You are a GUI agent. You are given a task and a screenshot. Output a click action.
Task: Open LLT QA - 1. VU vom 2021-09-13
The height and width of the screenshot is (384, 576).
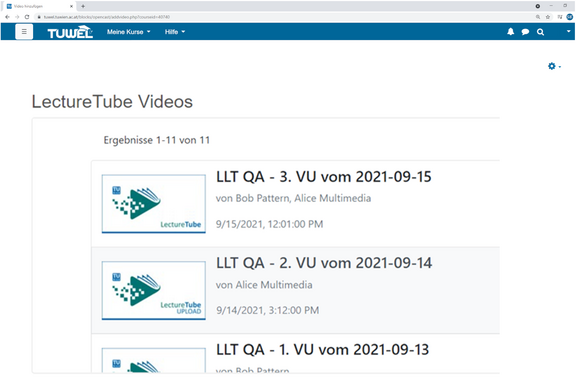tap(323, 349)
